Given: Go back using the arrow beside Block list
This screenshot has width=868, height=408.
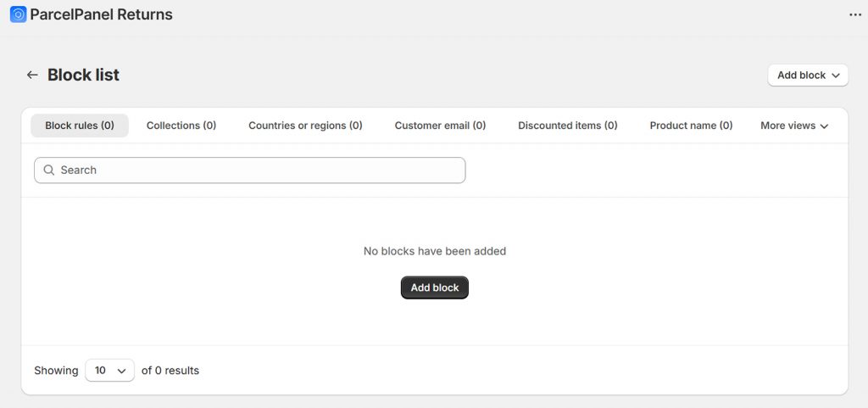Looking at the screenshot, I should (x=32, y=75).
